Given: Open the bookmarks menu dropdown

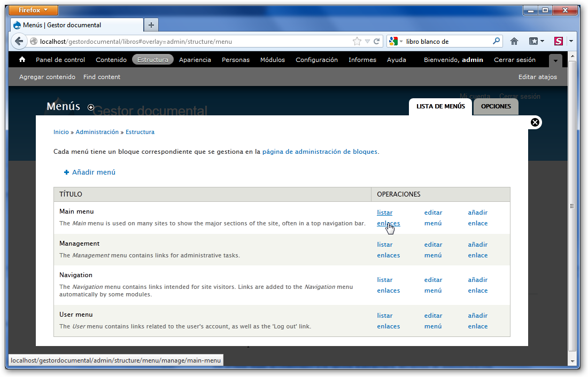Looking at the screenshot, I should click(x=536, y=41).
